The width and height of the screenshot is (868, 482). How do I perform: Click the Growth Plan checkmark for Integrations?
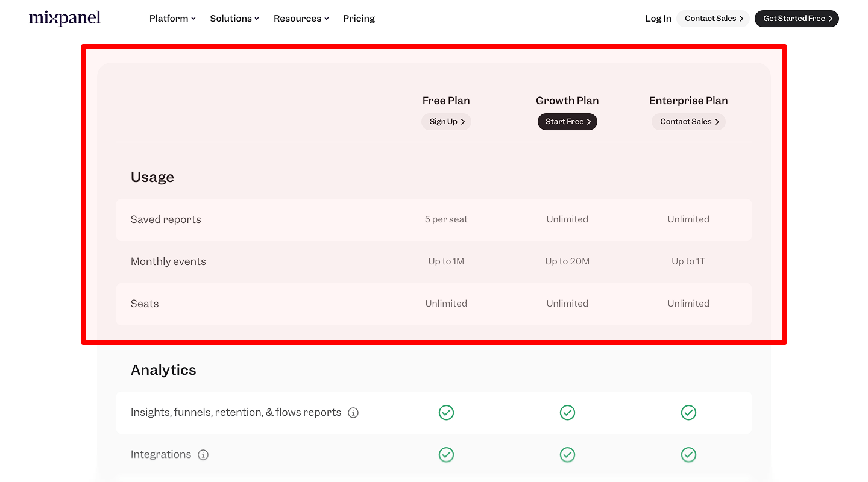(567, 455)
